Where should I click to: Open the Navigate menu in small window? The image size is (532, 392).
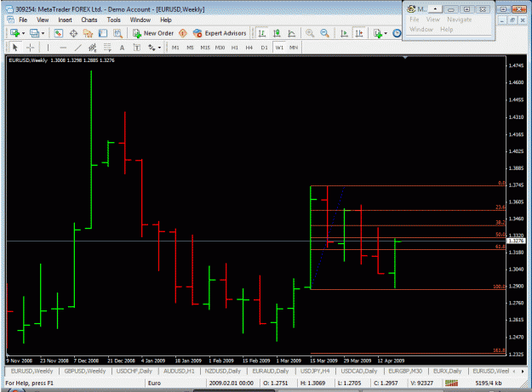(459, 20)
